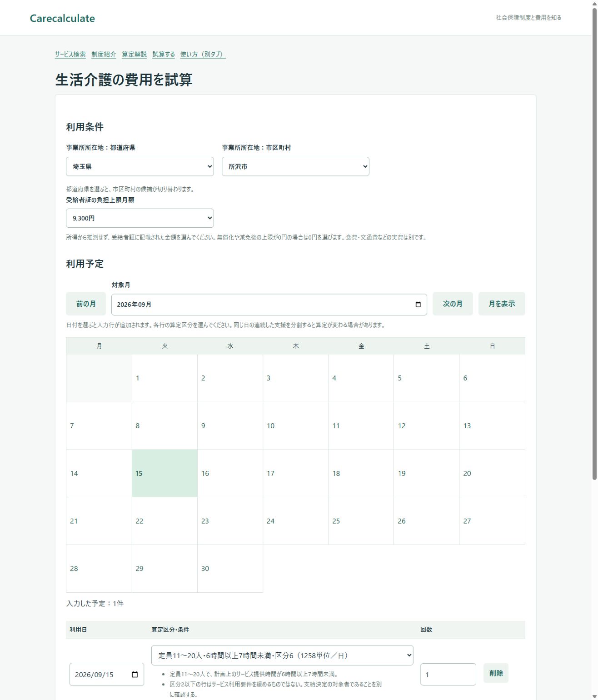Select day 28 in the calendar
The width and height of the screenshot is (598, 700).
click(x=99, y=569)
